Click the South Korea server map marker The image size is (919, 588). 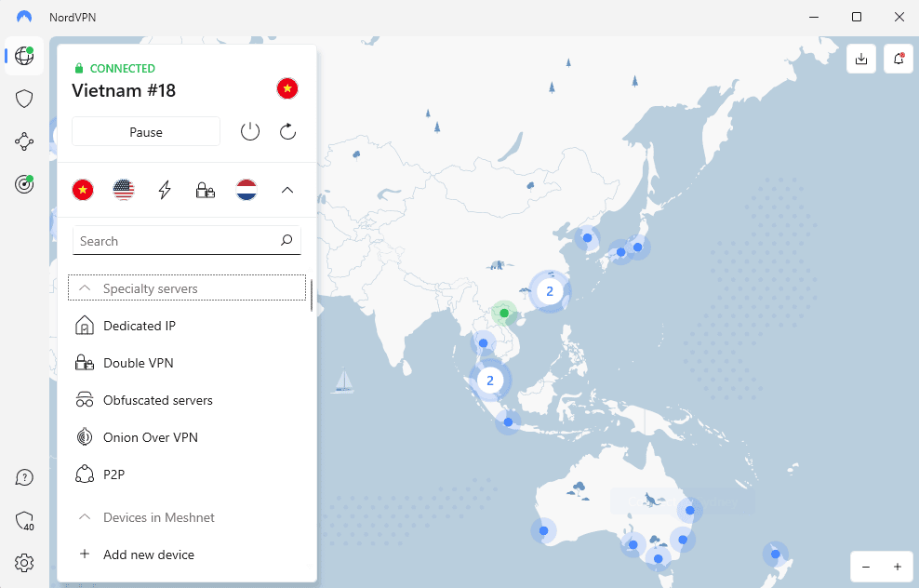pyautogui.click(x=587, y=238)
